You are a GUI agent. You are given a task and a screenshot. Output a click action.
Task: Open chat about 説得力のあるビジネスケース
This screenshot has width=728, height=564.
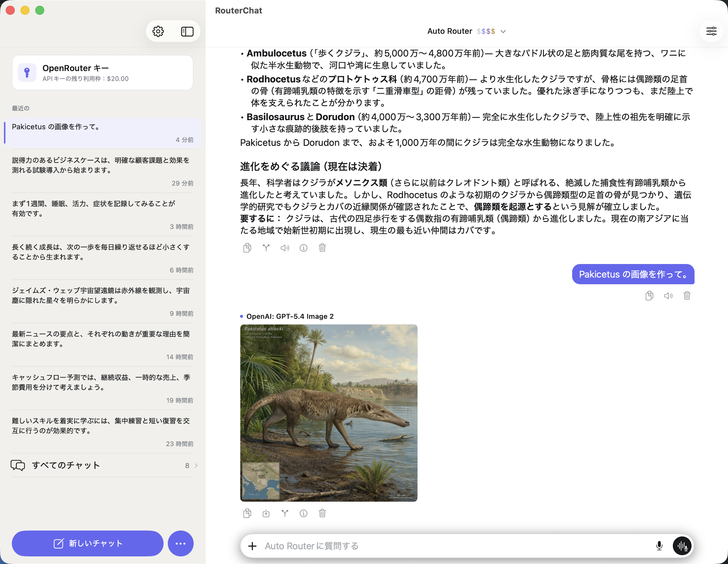pyautogui.click(x=103, y=171)
